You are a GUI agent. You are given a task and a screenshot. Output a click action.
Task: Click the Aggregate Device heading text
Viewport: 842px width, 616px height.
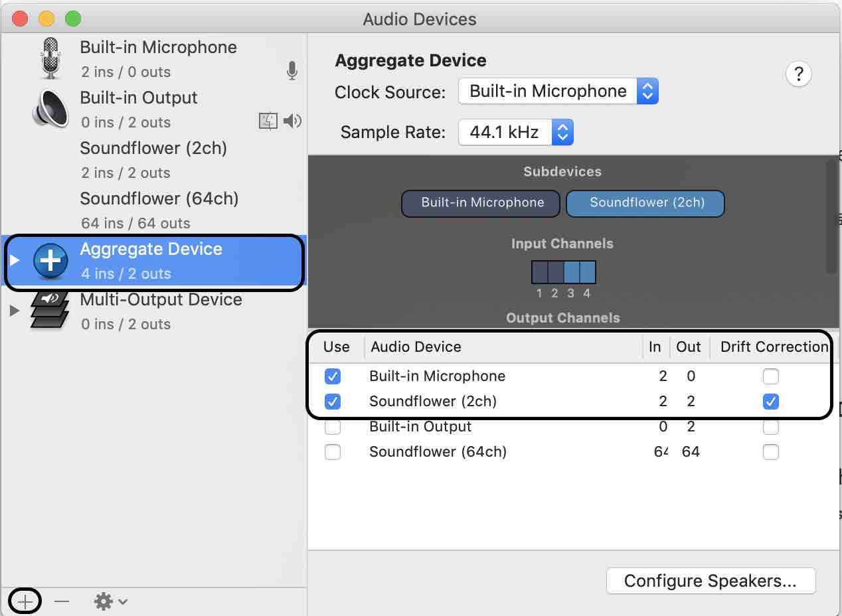pos(410,60)
